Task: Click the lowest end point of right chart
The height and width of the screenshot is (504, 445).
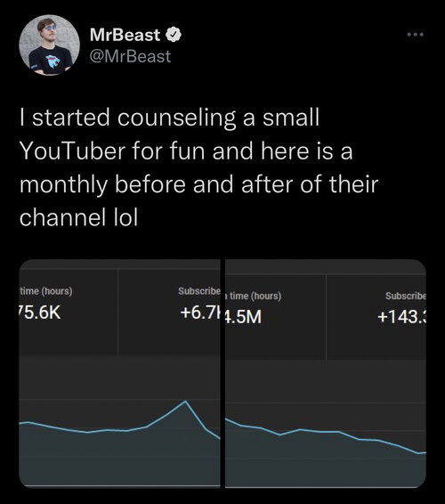Action: (x=418, y=453)
